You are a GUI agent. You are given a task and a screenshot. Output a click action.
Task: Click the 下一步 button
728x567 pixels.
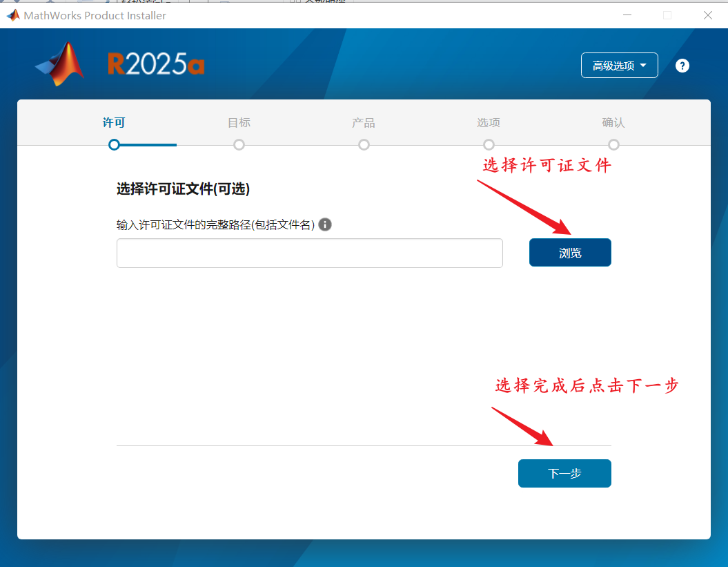[x=564, y=473]
